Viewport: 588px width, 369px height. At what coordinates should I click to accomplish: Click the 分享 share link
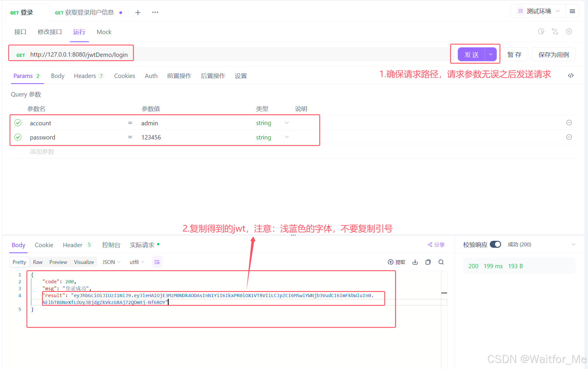[436, 245]
